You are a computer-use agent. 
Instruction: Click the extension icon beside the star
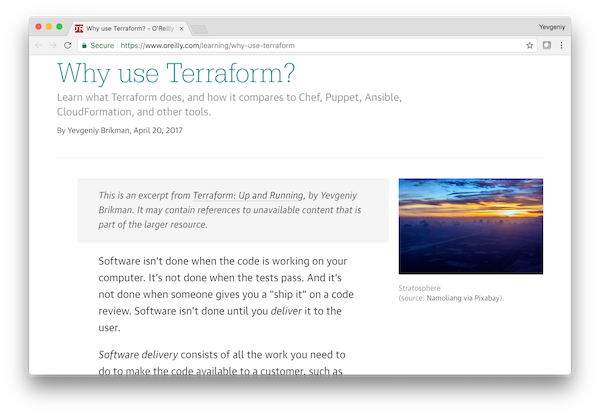pos(547,45)
